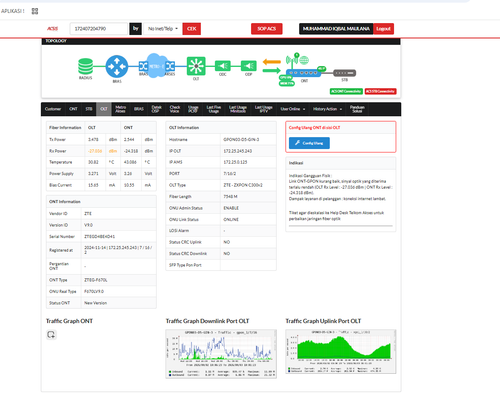The image size is (500, 393).
Task: Click the orange upstream arrow icon
Action: 272,62
